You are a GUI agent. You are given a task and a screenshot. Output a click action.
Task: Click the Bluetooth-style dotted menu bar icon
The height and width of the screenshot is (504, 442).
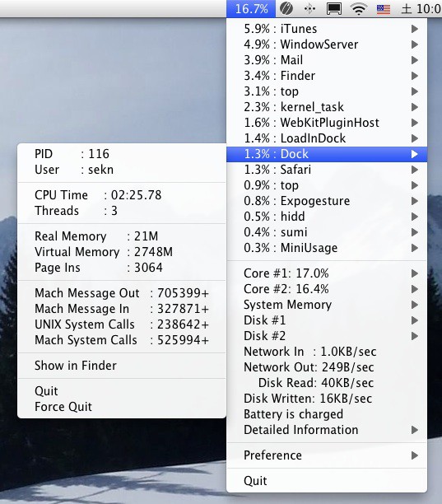[x=309, y=9]
